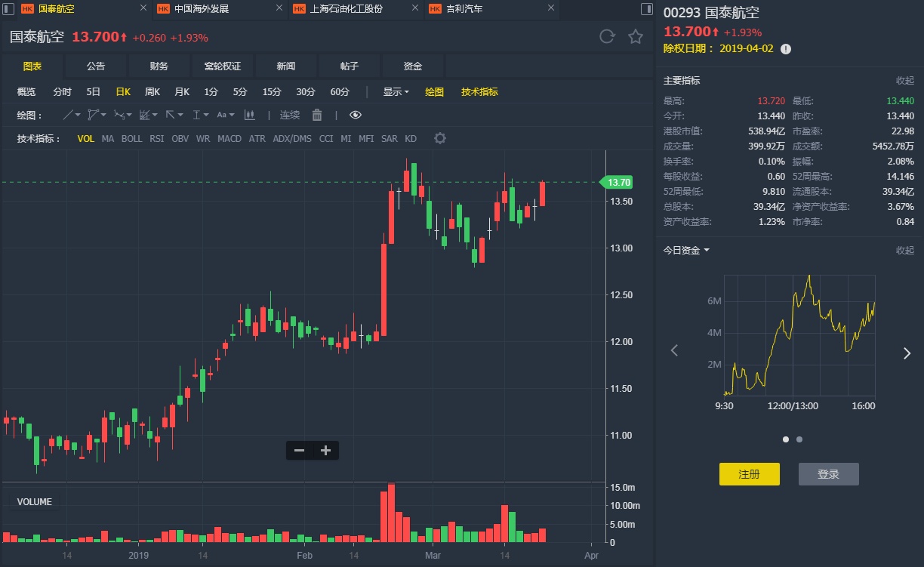The height and width of the screenshot is (567, 924).
Task: Toggle the 技术指标 indicator bar
Action: point(479,92)
